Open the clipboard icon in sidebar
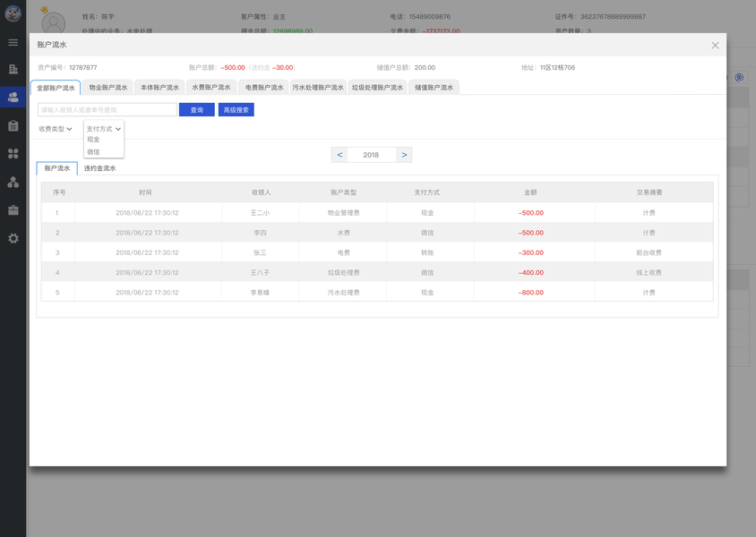Screen dimensions: 756x537 [13, 125]
